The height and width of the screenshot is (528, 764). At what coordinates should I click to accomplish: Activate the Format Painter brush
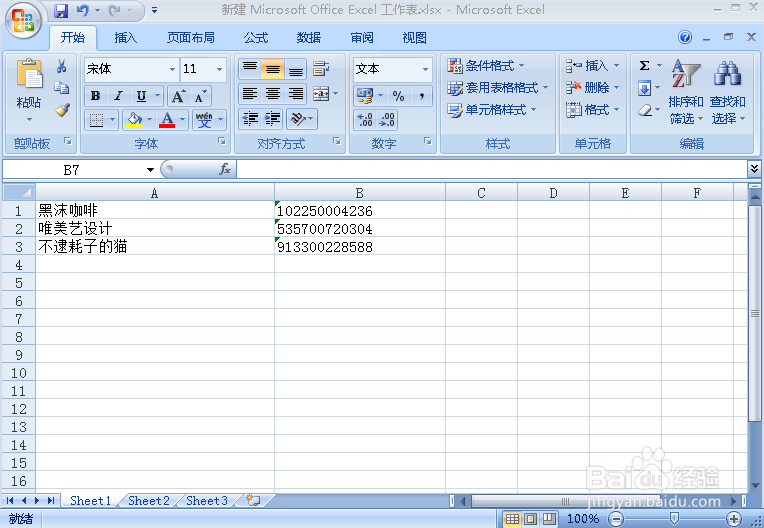61,110
